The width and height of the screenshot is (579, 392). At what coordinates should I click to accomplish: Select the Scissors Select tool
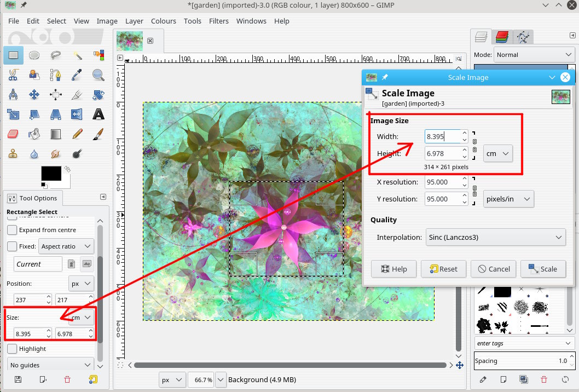(13, 75)
